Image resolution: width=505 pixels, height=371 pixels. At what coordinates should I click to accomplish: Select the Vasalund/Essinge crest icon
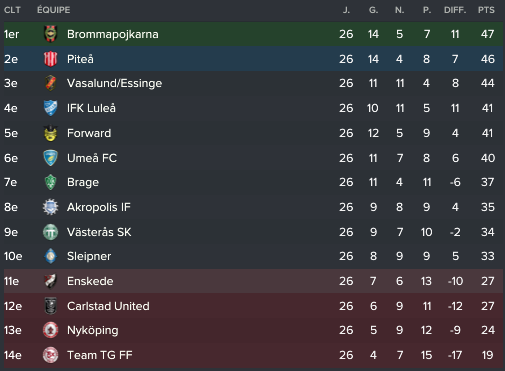51,83
